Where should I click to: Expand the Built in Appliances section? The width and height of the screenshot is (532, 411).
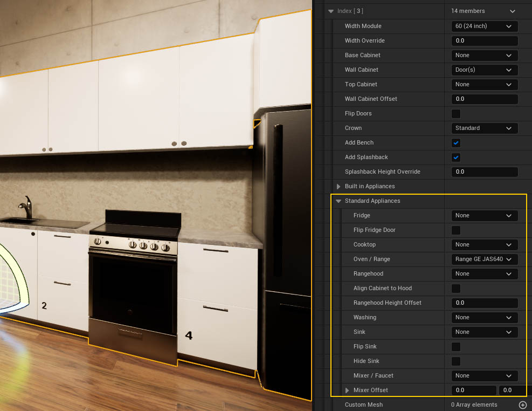coord(338,186)
